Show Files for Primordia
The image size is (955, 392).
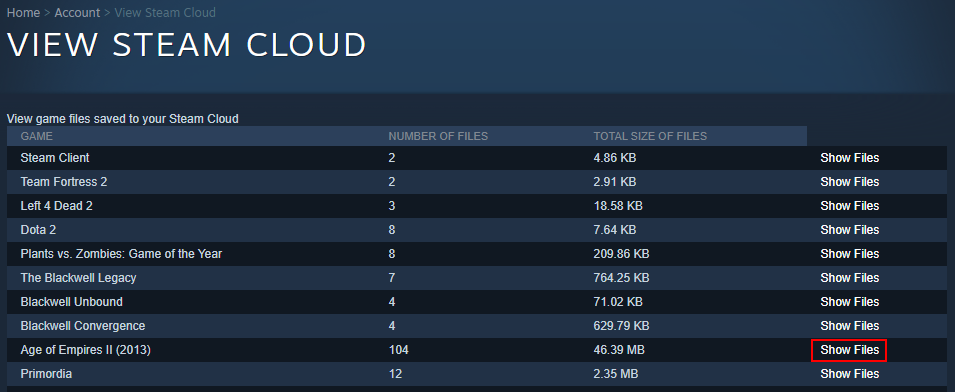click(850, 374)
